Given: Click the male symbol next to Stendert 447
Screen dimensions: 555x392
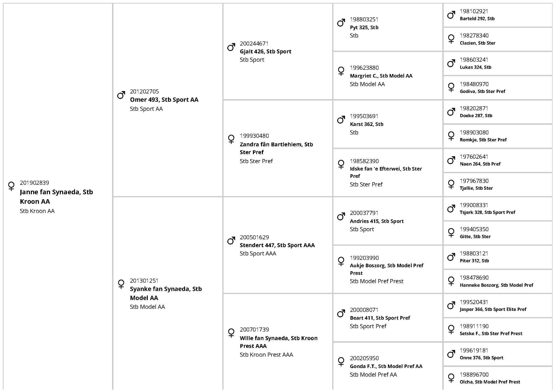Looking at the screenshot, I should pyautogui.click(x=231, y=240).
